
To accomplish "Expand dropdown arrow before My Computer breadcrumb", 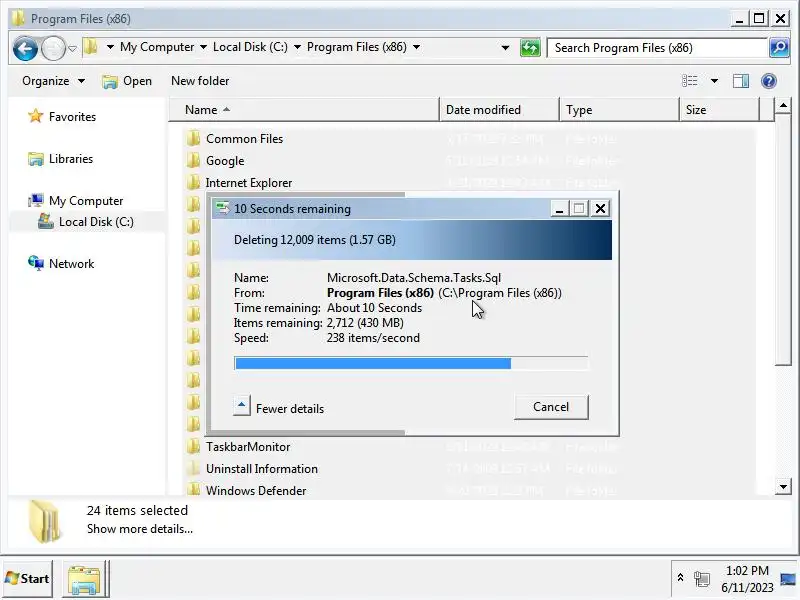I will click(x=110, y=47).
